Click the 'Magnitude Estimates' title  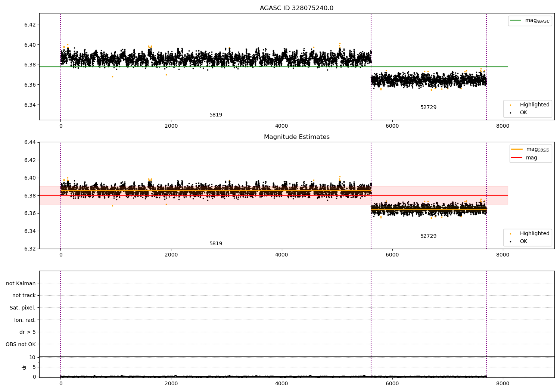point(296,137)
